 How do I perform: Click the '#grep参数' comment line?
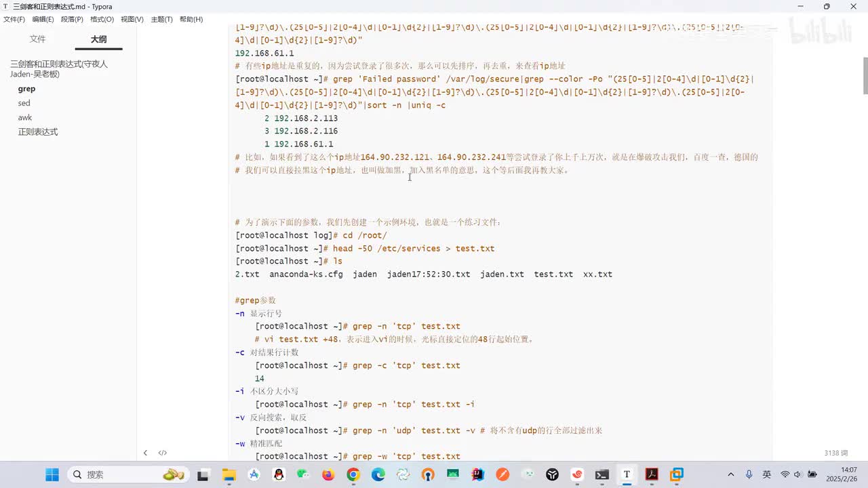click(x=256, y=300)
